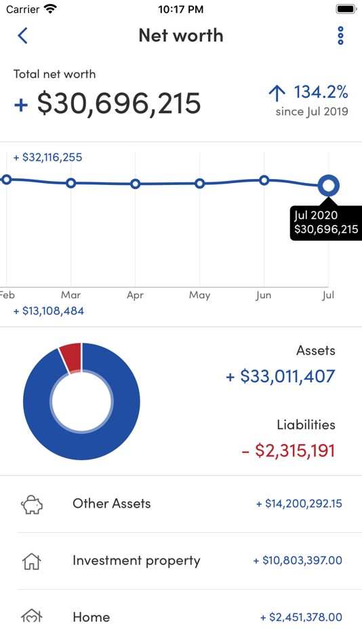Tap the Apr axis label
Viewport: 362px width, 644px height.
(x=135, y=296)
